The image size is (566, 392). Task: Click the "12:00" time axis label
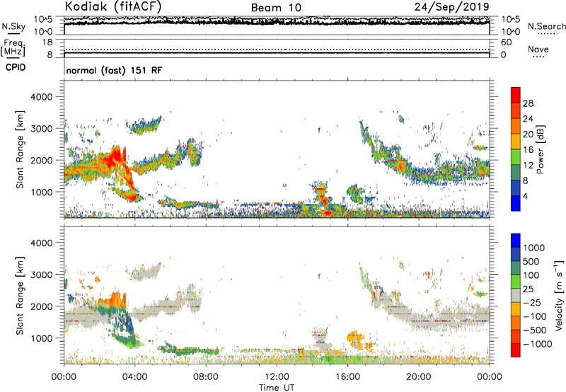[x=277, y=377]
